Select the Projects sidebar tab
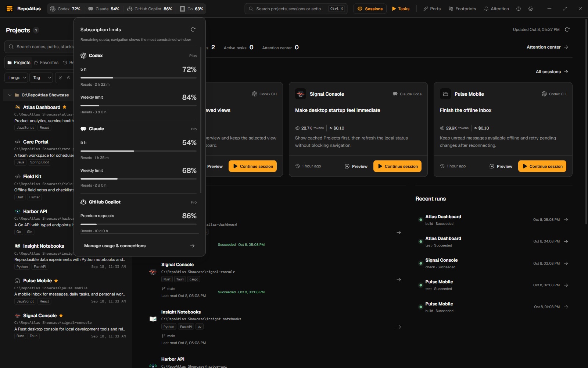This screenshot has height=368, width=588. coord(19,63)
